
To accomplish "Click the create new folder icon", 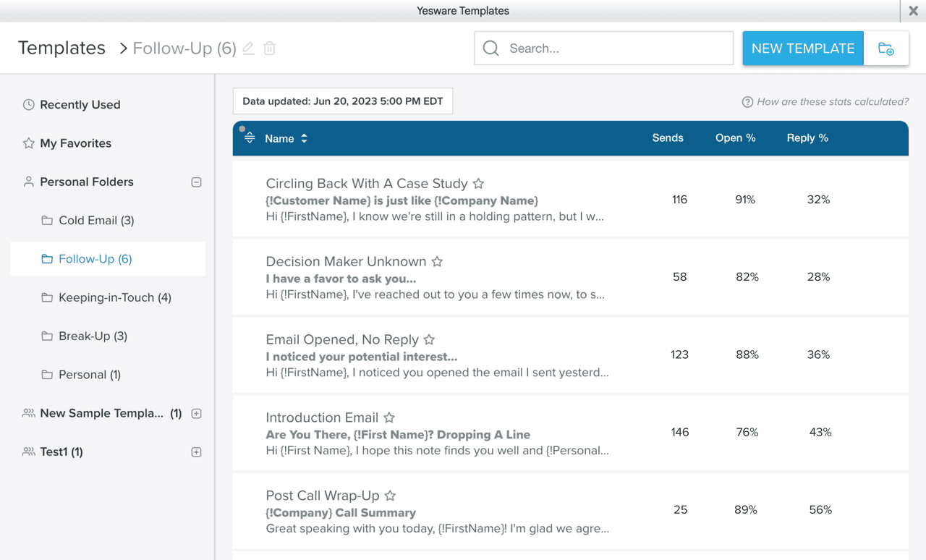I will pyautogui.click(x=885, y=48).
